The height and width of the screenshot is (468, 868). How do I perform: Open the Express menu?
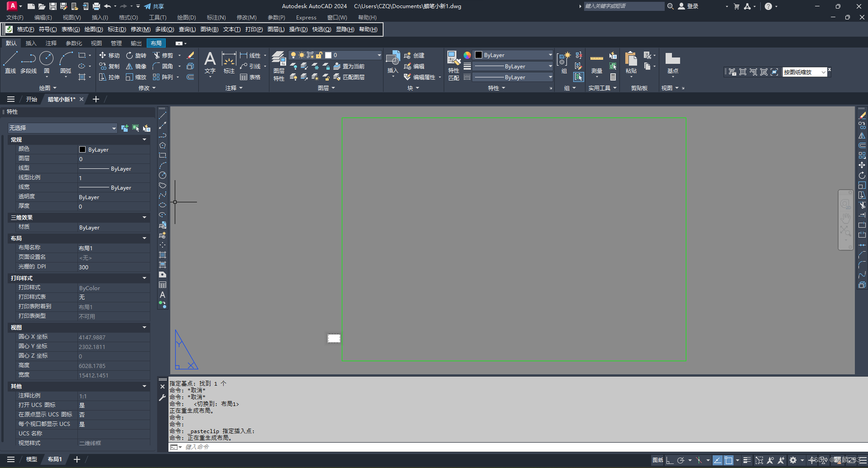click(x=307, y=18)
